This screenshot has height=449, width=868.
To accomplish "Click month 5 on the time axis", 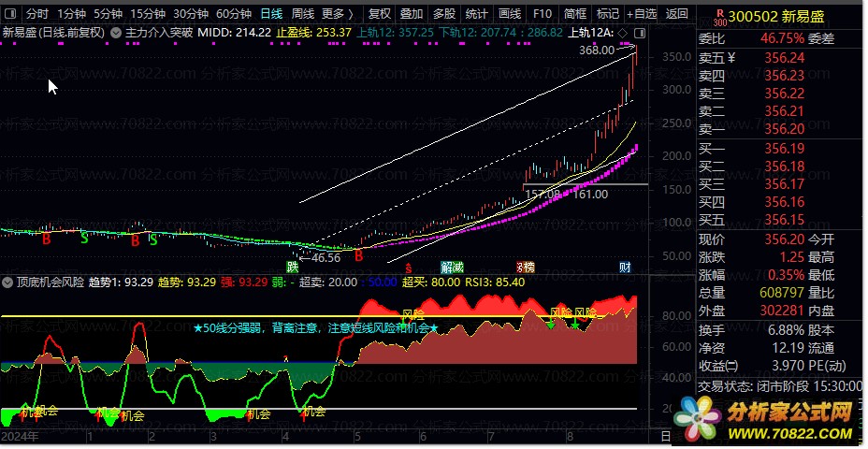I will [x=357, y=436].
